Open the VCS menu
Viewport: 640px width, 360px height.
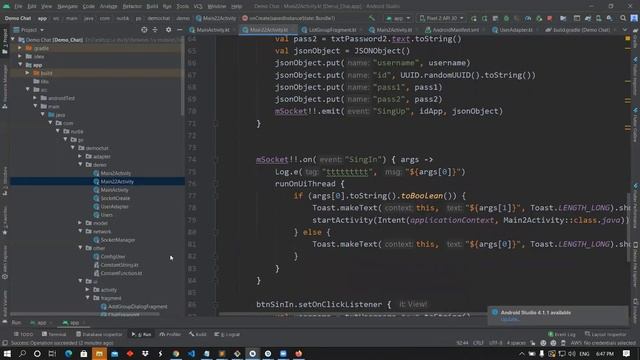(198, 7)
